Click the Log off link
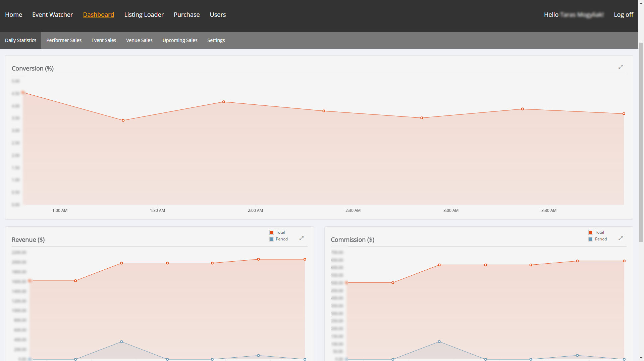 tap(624, 15)
